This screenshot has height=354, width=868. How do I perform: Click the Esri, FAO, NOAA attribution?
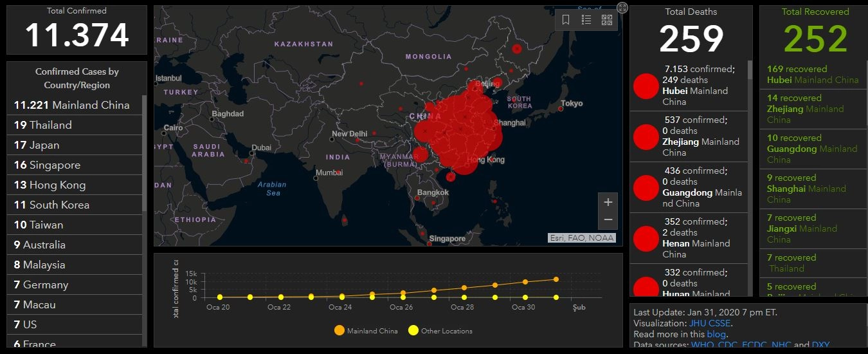point(581,238)
